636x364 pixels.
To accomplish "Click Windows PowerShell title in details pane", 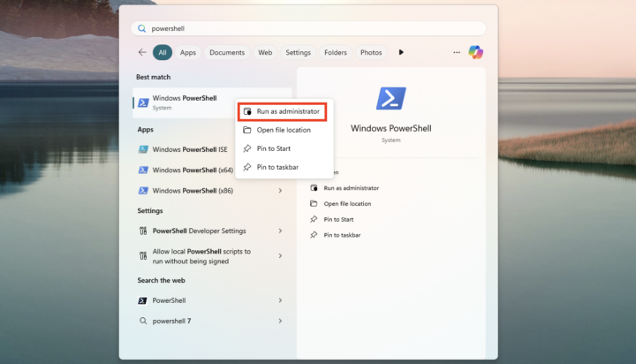I will coord(391,128).
